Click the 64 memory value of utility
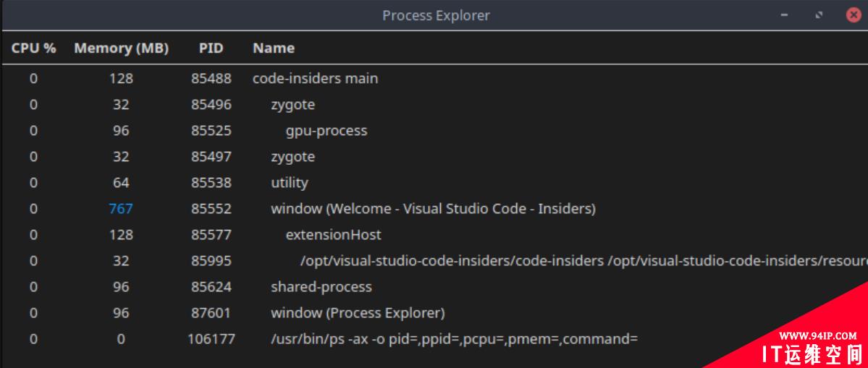Viewport: 868px width, 368px height. [121, 182]
